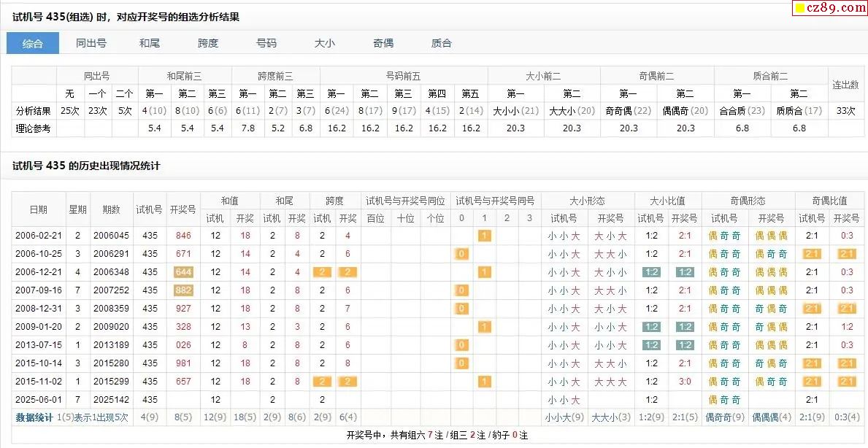Click the 连出数 header cell
Screen dimensions: 868x448
pos(845,85)
